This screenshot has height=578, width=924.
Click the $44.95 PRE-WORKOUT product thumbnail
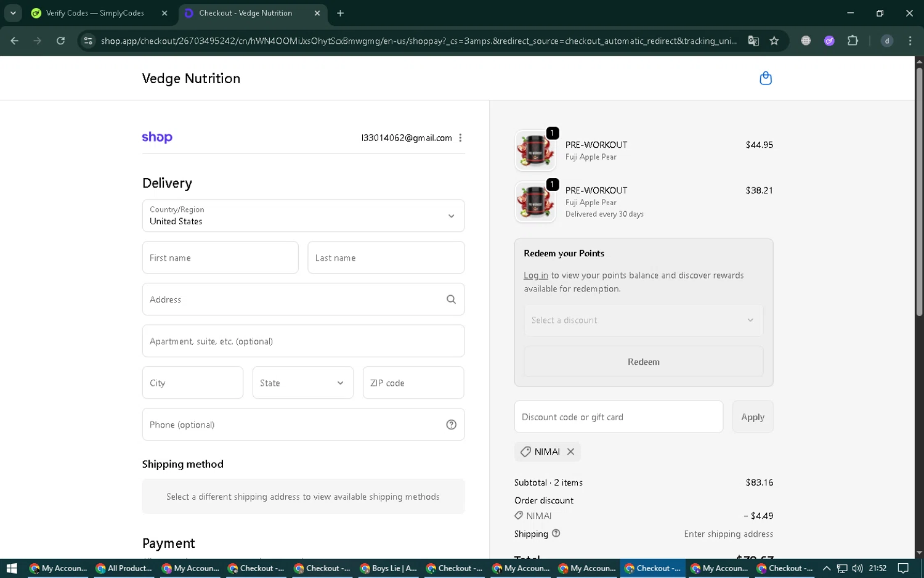pyautogui.click(x=535, y=150)
